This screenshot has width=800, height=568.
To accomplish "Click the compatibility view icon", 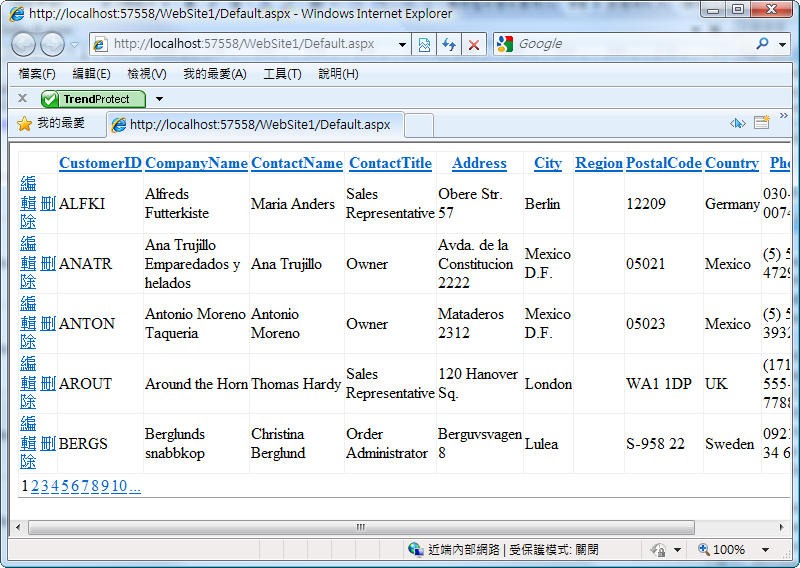I will 424,44.
